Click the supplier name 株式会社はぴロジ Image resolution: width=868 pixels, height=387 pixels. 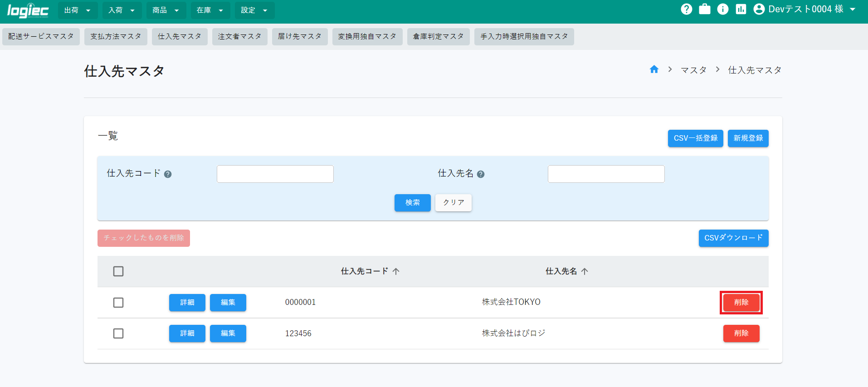pos(513,333)
